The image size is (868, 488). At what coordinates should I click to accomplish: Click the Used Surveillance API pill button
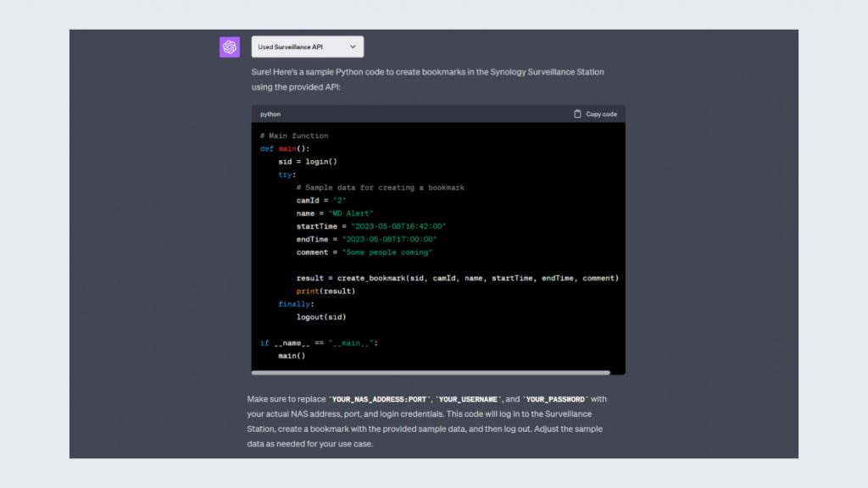(x=308, y=47)
